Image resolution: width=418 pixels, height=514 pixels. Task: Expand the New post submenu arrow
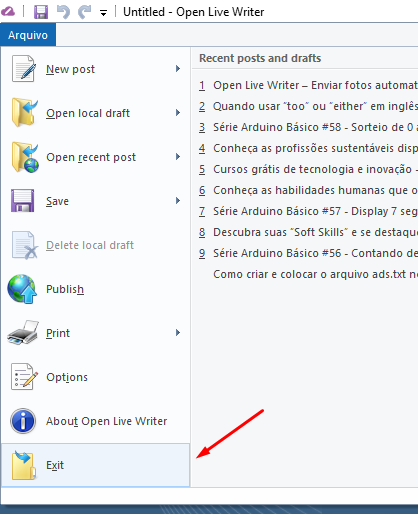[178, 69]
